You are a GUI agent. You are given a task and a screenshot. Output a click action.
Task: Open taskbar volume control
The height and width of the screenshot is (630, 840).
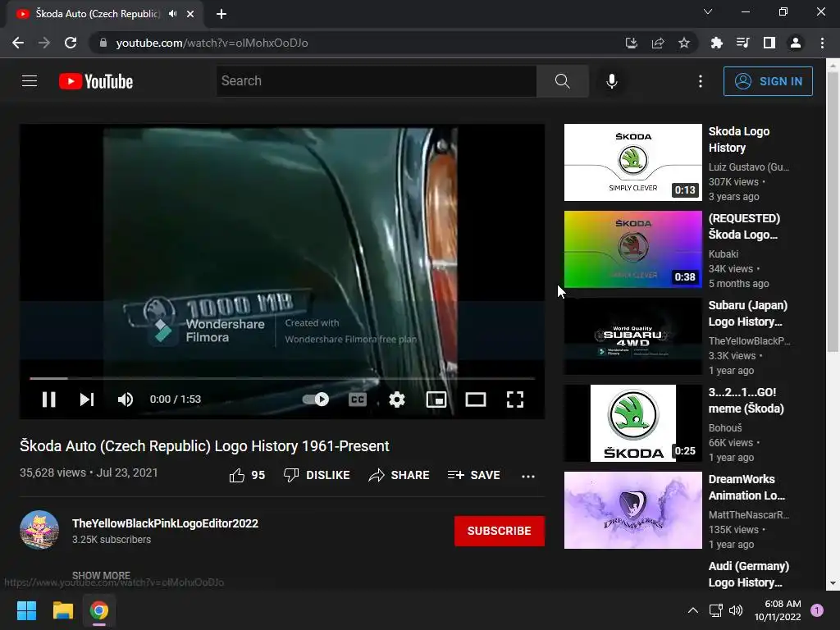pos(736,610)
